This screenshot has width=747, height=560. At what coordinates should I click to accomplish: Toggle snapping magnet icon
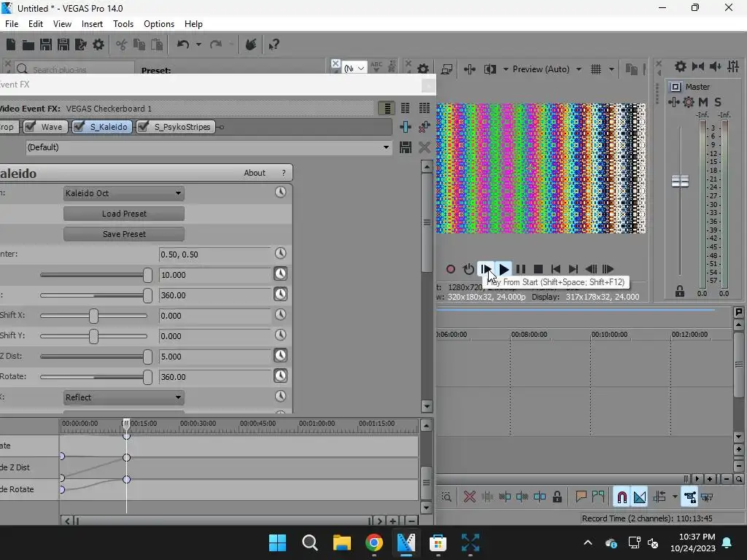(622, 497)
